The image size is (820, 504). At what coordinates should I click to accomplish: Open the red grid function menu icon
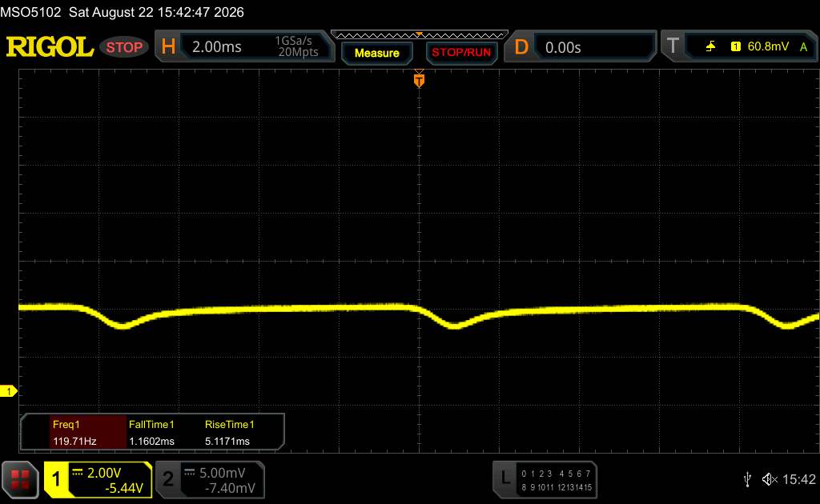(20, 479)
